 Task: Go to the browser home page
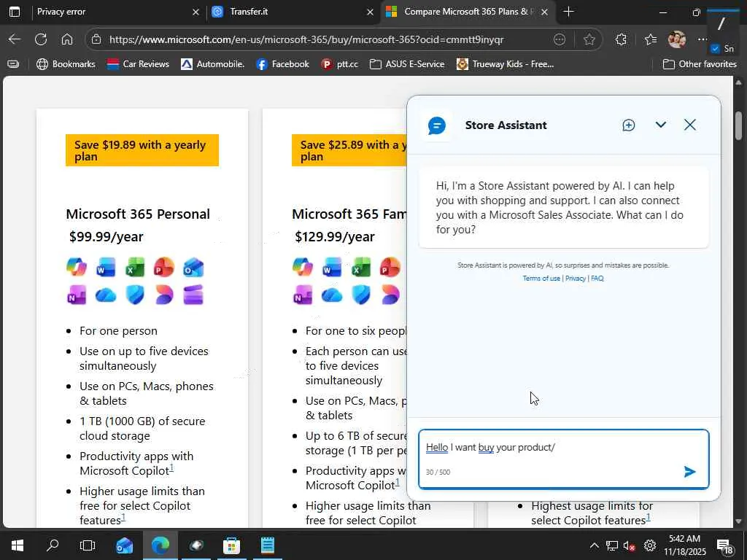(x=67, y=39)
